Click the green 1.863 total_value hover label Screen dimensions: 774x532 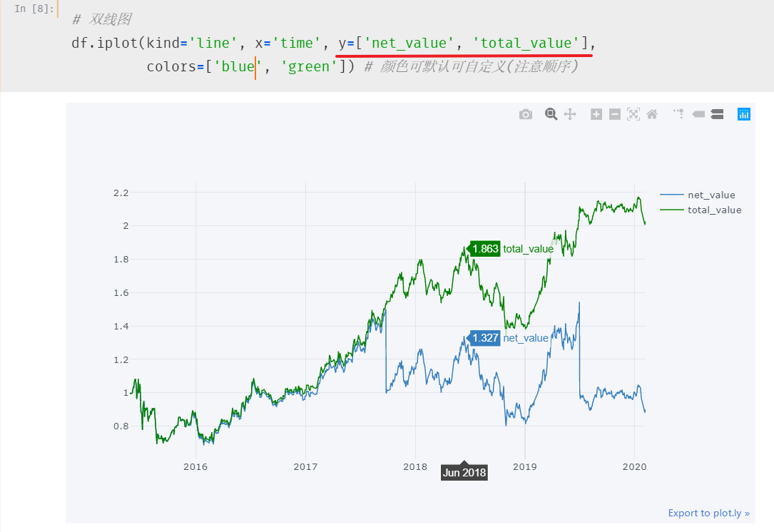[x=484, y=249]
